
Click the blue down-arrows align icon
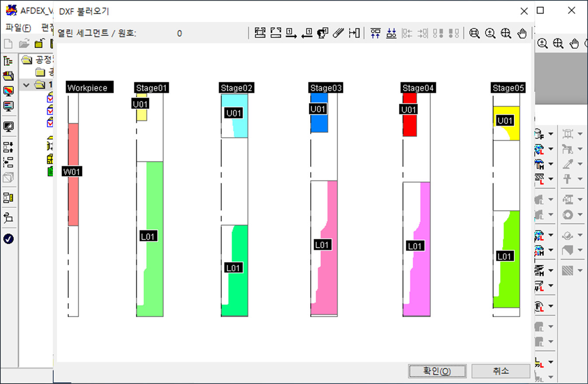tap(391, 33)
